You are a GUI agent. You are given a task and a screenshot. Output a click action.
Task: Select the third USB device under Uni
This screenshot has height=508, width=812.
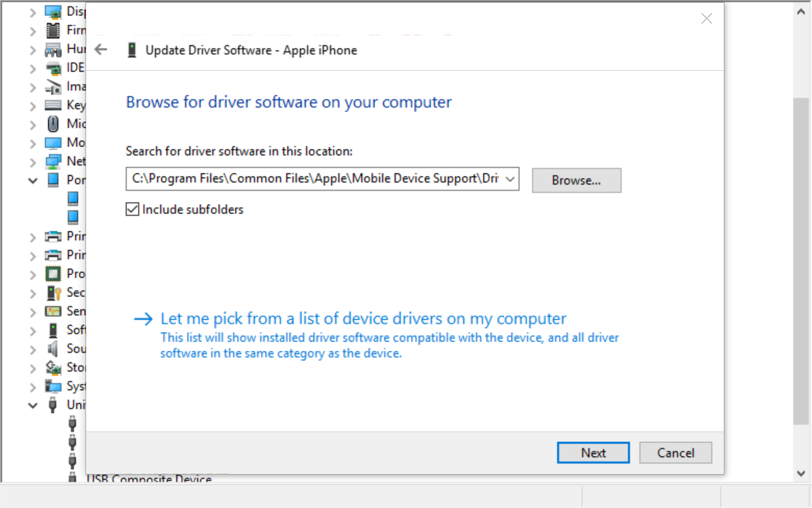pos(72,461)
